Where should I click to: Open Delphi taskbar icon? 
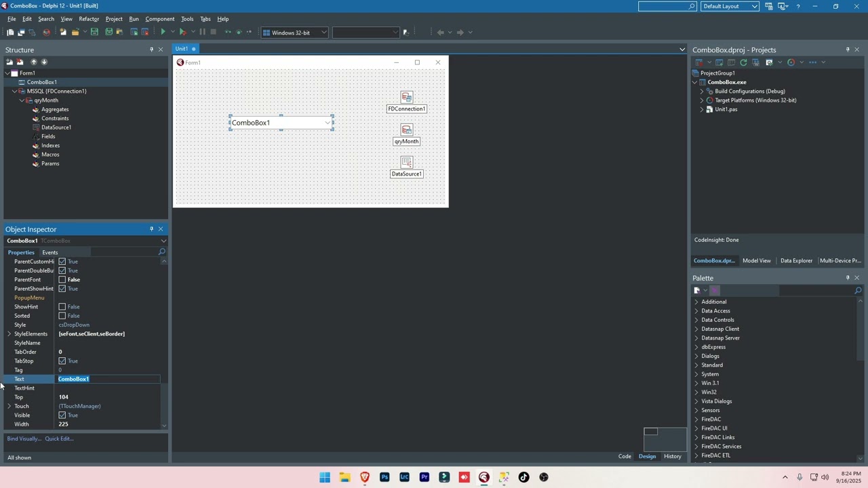point(484,477)
